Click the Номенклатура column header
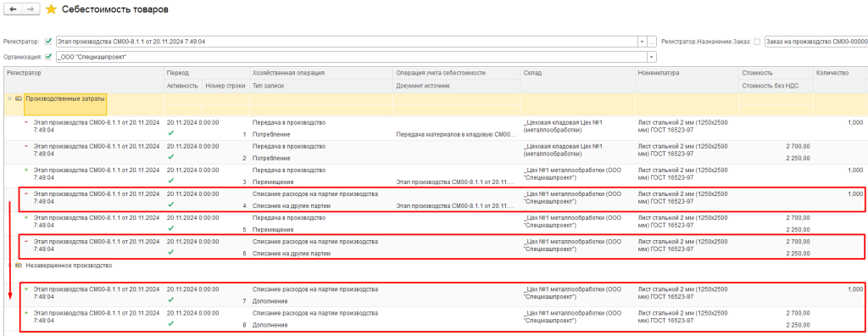The height and width of the screenshot is (336, 868). 687,79
